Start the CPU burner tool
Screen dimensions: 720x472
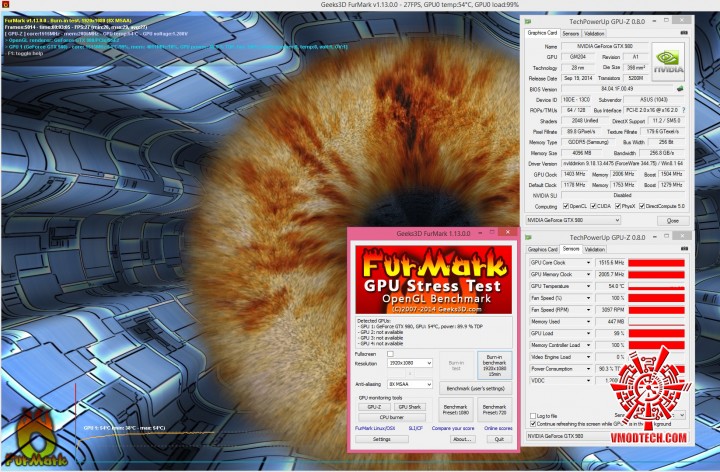(x=392, y=418)
